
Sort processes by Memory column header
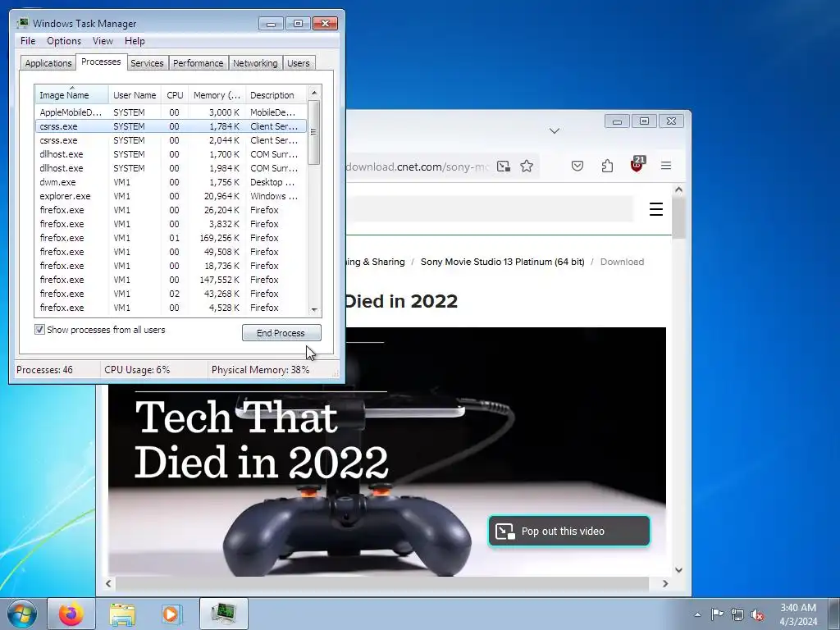coord(217,95)
